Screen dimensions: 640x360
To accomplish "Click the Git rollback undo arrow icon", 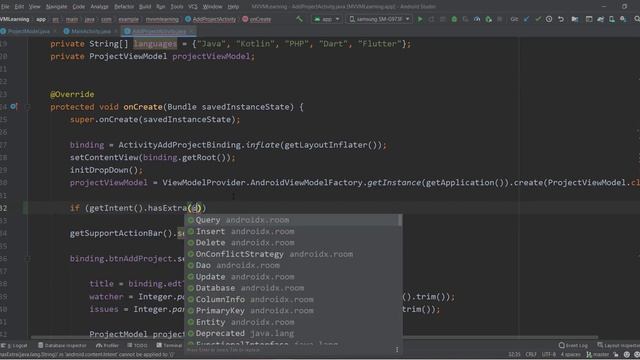I will point(561,19).
